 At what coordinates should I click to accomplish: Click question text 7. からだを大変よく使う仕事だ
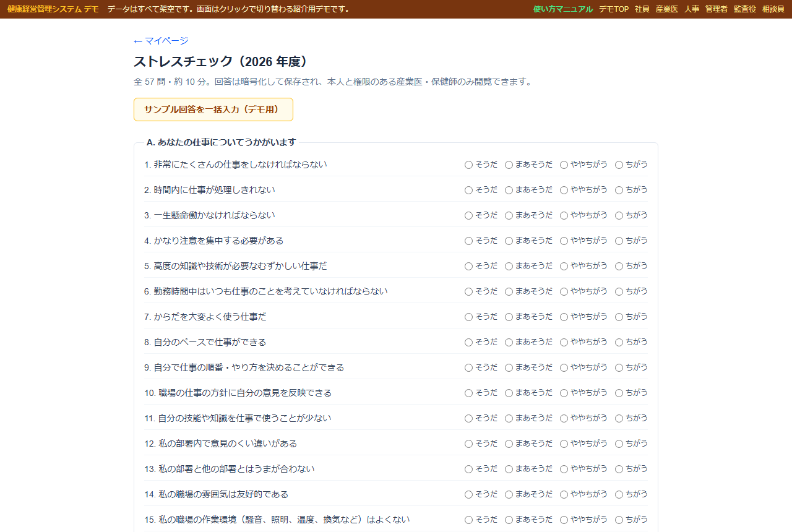pyautogui.click(x=205, y=317)
